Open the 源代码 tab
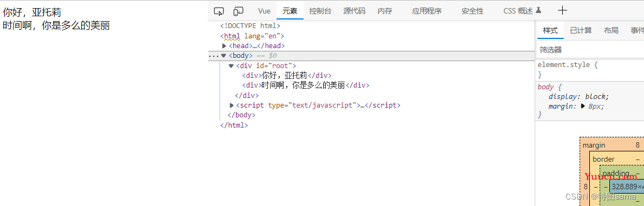The width and height of the screenshot is (644, 206). coord(354,11)
